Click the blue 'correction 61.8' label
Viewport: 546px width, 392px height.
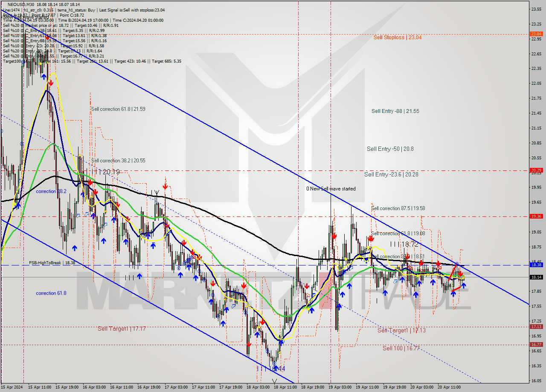[x=51, y=293]
